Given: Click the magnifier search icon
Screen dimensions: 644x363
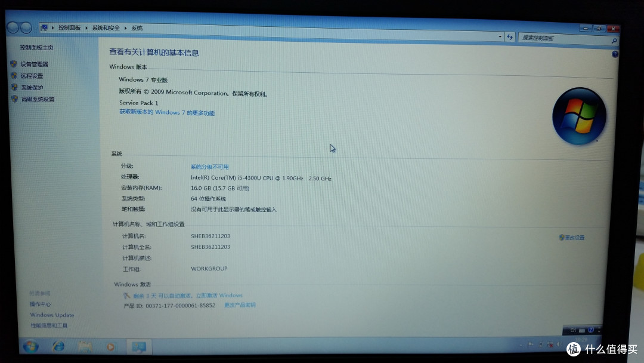Looking at the screenshot, I should coord(614,41).
